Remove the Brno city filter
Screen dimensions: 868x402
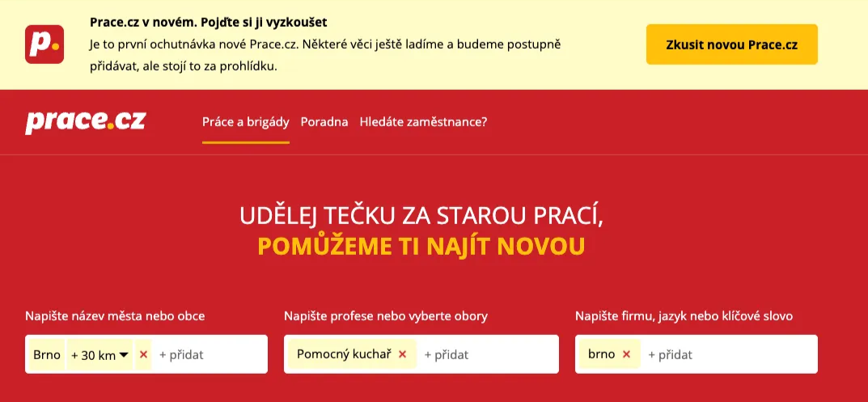[x=144, y=354]
